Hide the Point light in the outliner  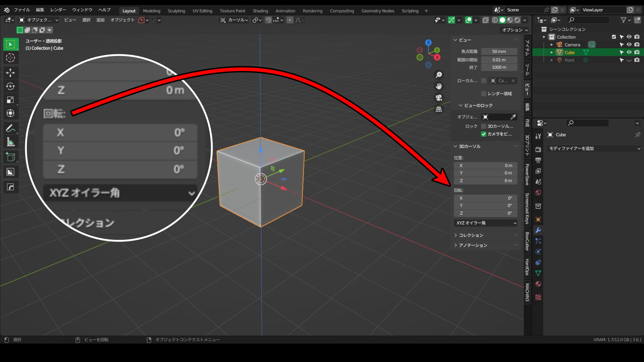[629, 60]
